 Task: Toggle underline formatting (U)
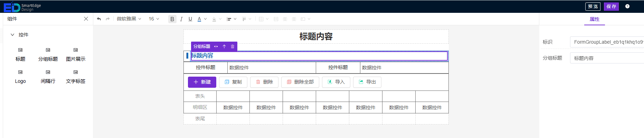[190, 19]
